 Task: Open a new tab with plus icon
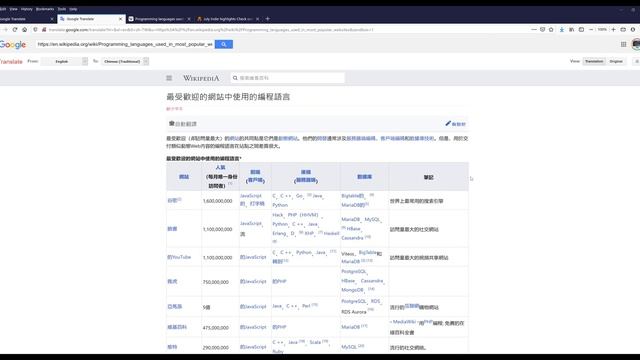(268, 19)
